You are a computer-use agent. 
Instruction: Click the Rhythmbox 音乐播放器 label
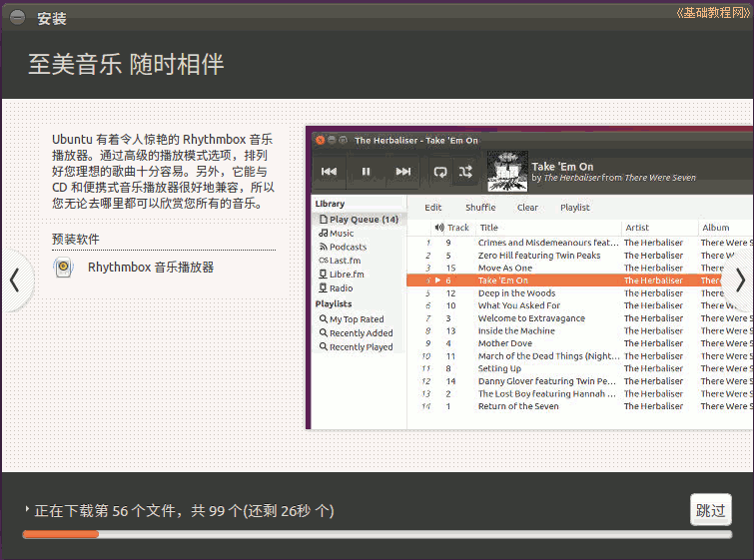click(151, 268)
